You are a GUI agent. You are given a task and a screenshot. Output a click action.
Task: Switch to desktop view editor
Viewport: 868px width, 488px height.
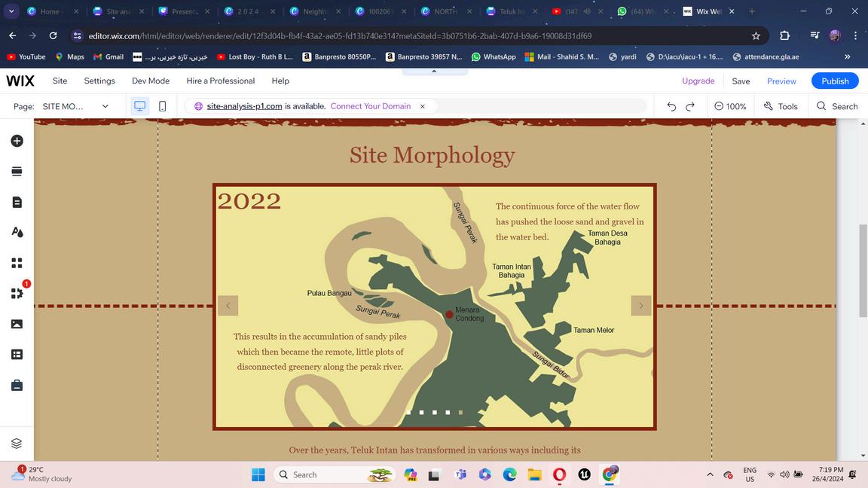click(x=140, y=106)
